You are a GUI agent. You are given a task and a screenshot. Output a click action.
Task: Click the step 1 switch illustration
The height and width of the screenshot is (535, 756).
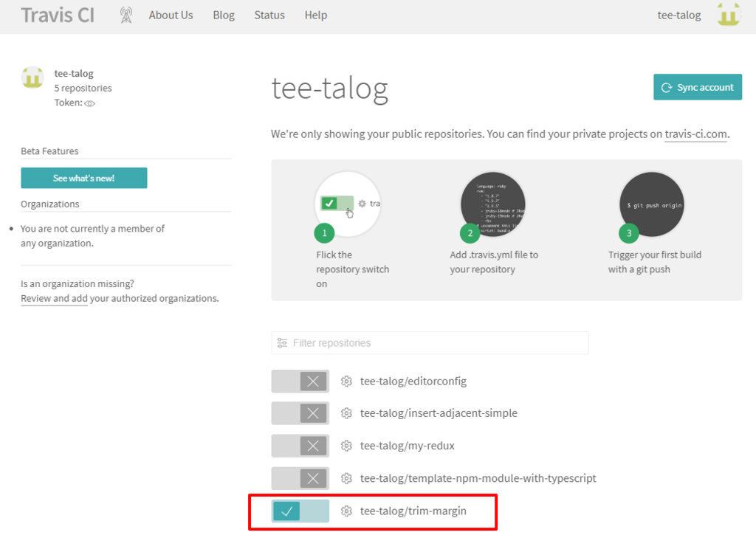point(348,204)
